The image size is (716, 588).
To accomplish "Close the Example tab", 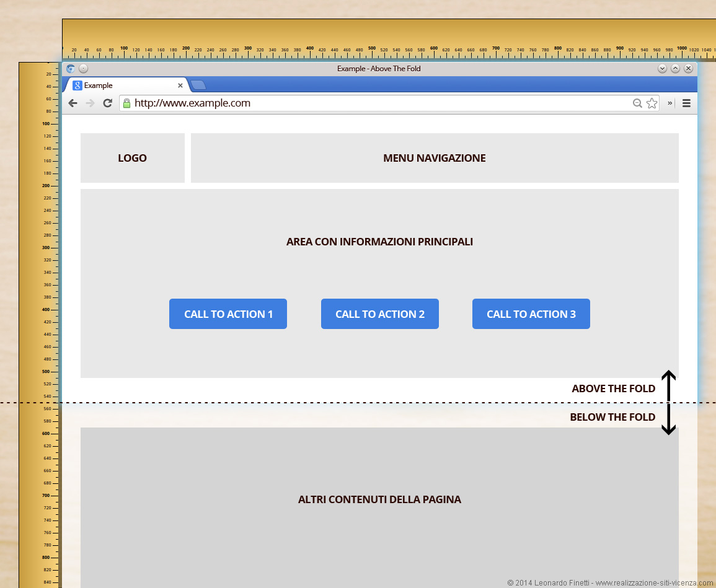I will (x=180, y=86).
